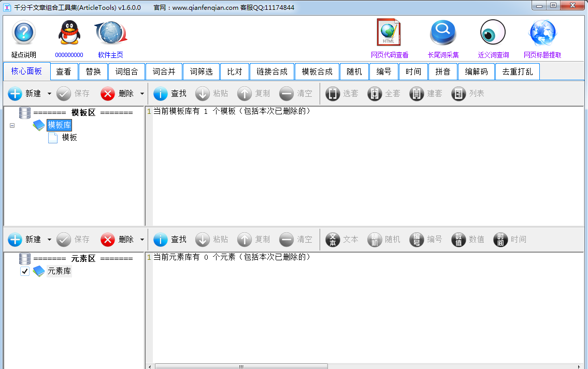Click the horizontal scrollbar right arrow
Viewport: 588px width, 369px height.
pyautogui.click(x=579, y=366)
